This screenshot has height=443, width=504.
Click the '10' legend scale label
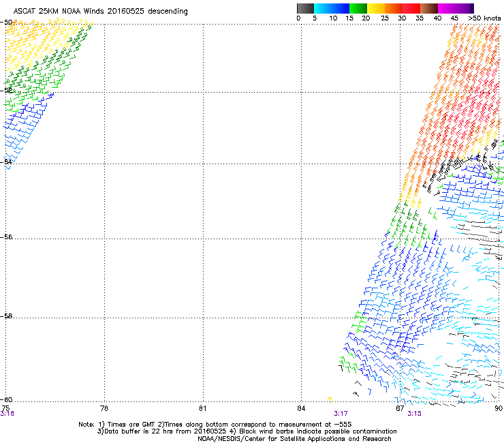[x=333, y=18]
